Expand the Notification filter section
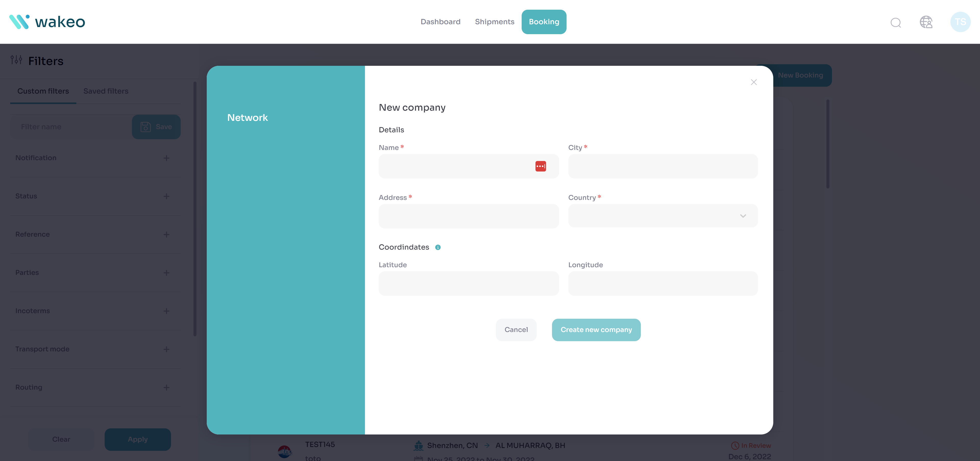Screen dimensions: 980x461 pyautogui.click(x=166, y=158)
